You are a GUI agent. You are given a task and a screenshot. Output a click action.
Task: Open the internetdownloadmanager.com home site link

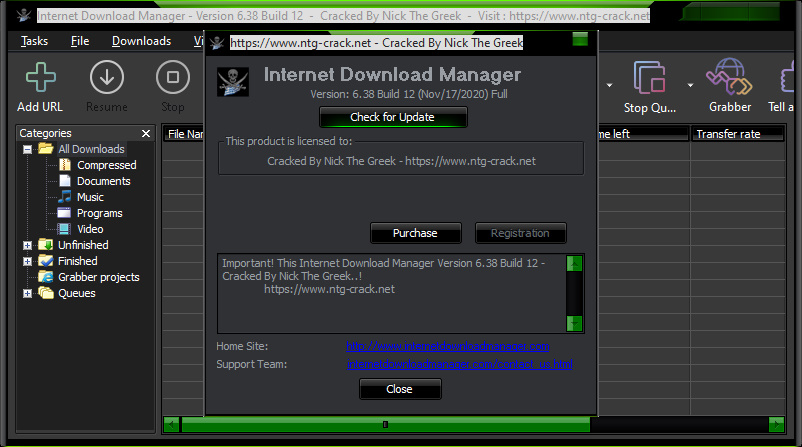(448, 346)
